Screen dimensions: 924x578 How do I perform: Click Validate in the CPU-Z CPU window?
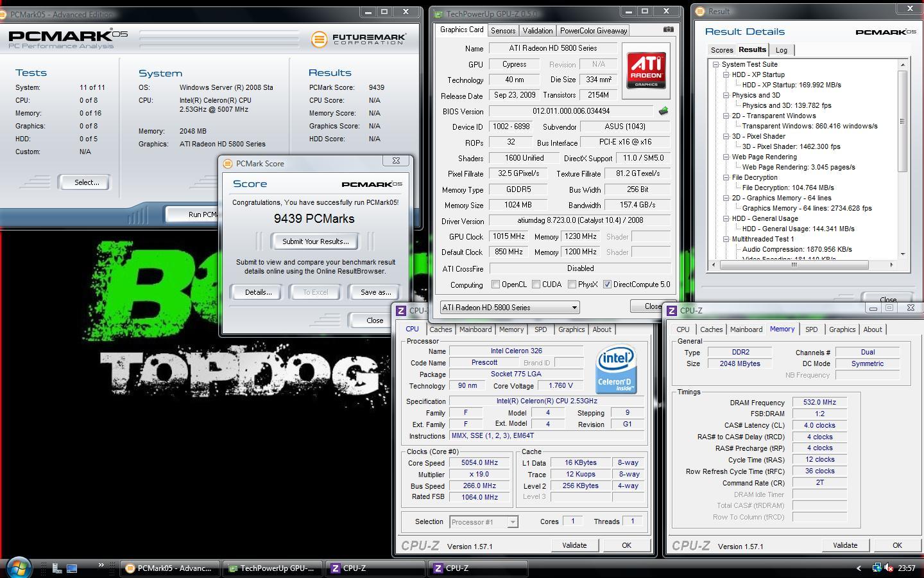point(574,545)
